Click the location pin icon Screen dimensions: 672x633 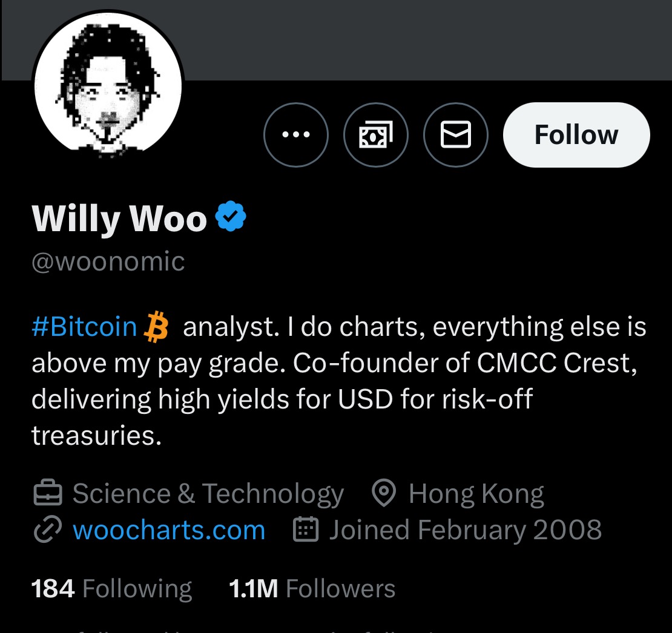click(x=383, y=494)
